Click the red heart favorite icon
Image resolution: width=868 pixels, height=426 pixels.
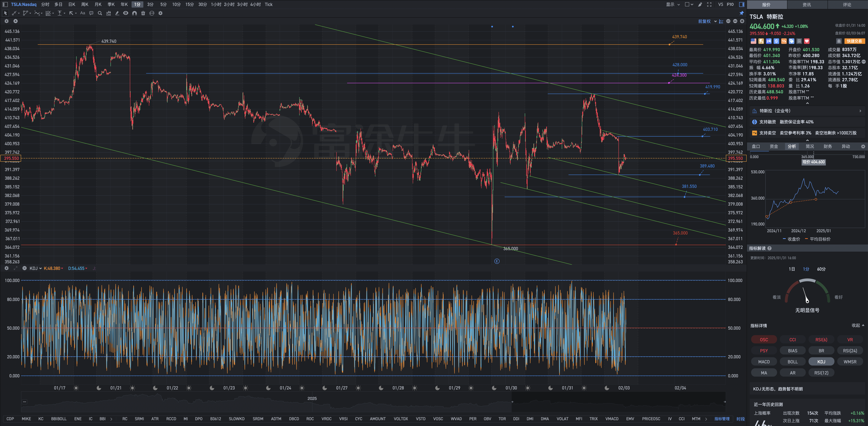[807, 41]
